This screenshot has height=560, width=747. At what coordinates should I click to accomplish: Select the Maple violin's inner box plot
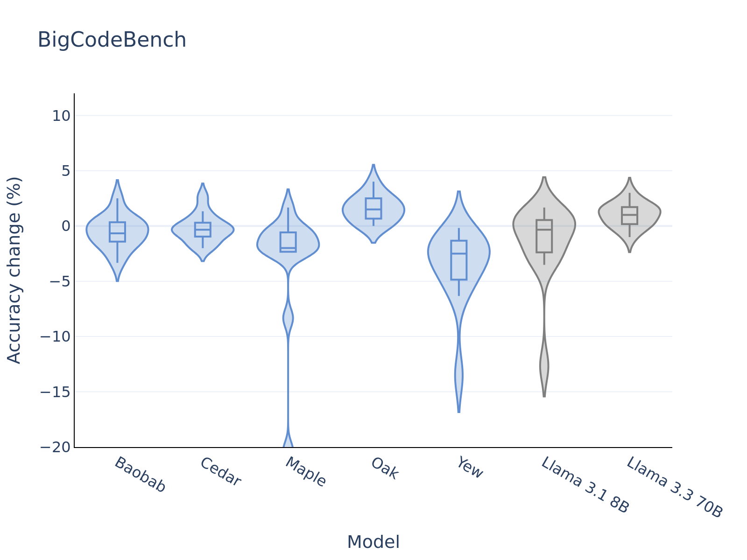tap(288, 242)
